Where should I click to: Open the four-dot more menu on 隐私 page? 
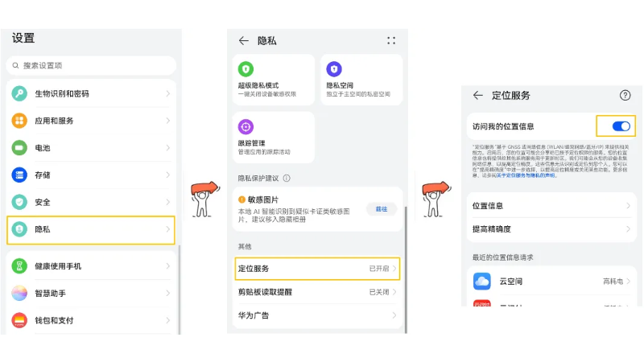tap(391, 41)
